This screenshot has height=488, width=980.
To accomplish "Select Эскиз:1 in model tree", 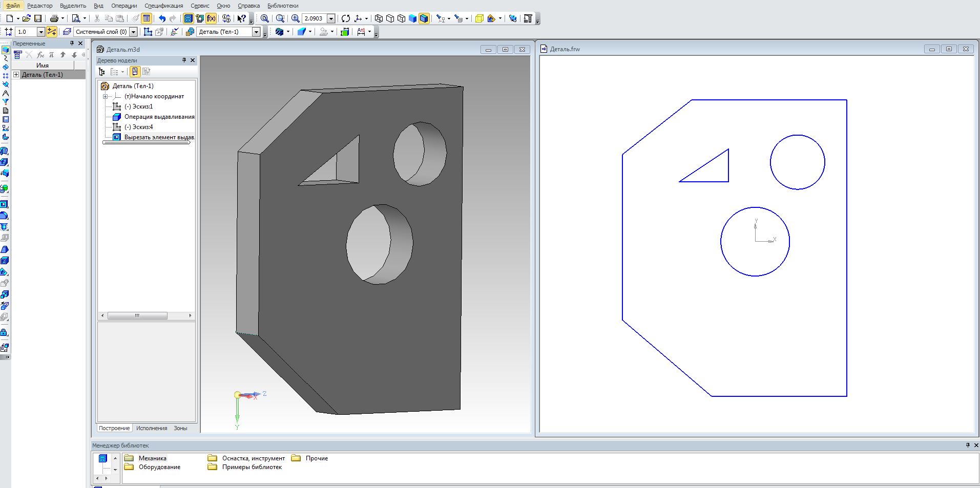I will pos(138,107).
